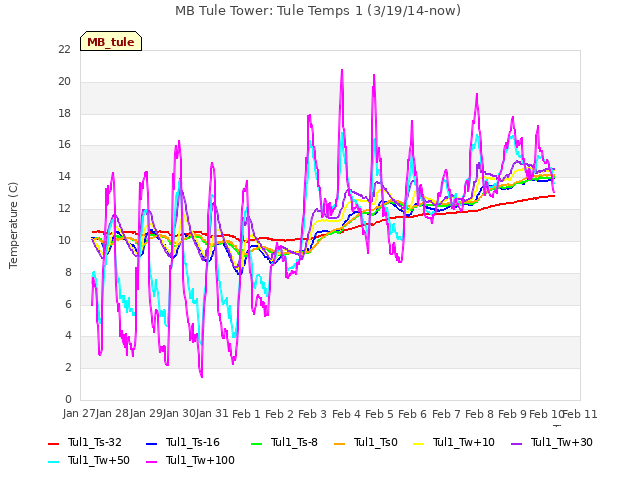Screen dimensions: 640x480
Task: Click the magenta Tul1_Tw+100 legend swatch
Action: pyautogui.click(x=151, y=462)
